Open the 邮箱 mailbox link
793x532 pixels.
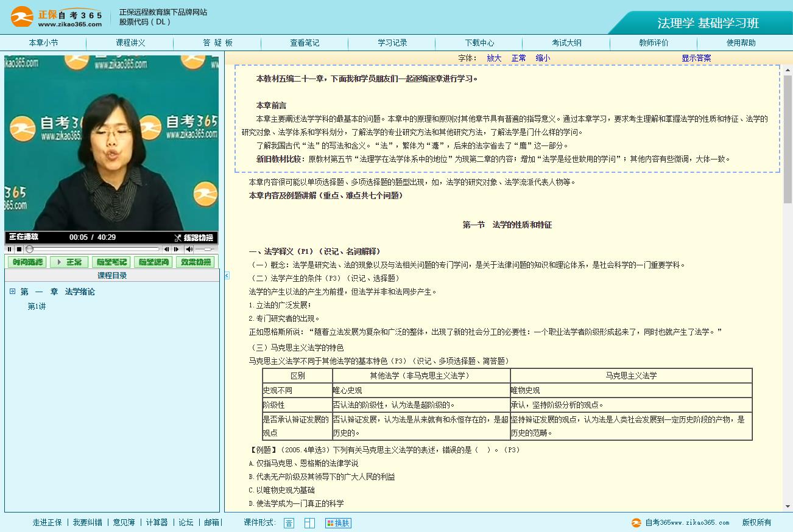pos(211,522)
